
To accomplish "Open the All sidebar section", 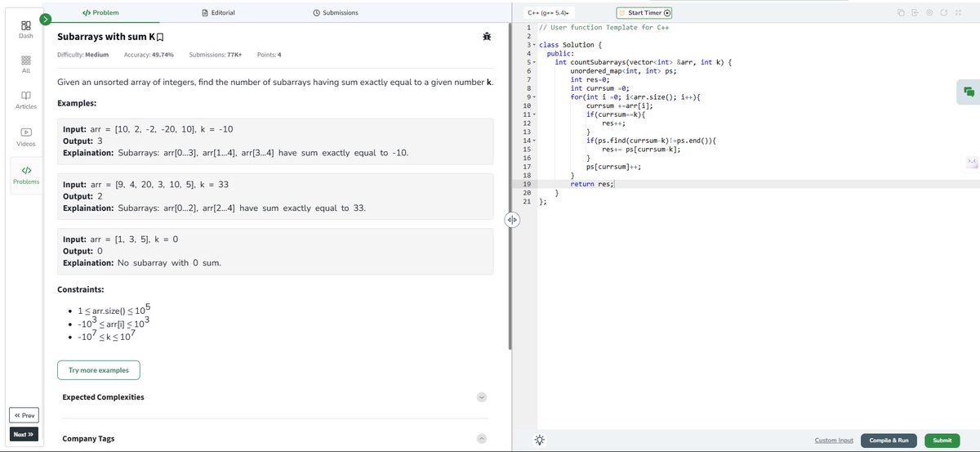I will [x=26, y=65].
